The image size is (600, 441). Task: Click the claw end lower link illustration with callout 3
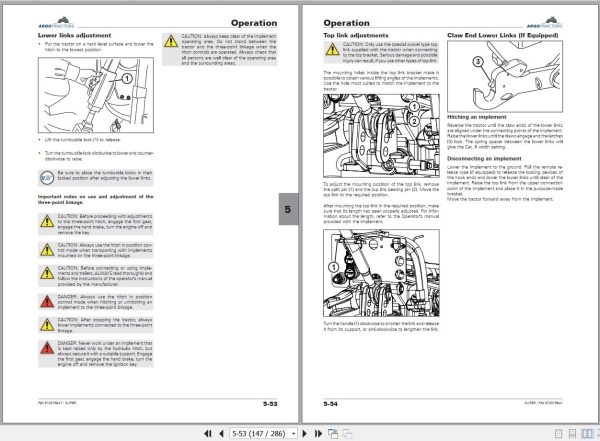505,76
